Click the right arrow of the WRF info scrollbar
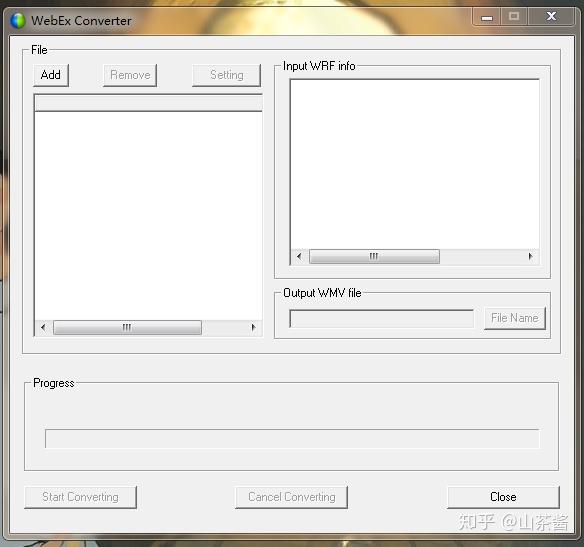 [x=530, y=257]
